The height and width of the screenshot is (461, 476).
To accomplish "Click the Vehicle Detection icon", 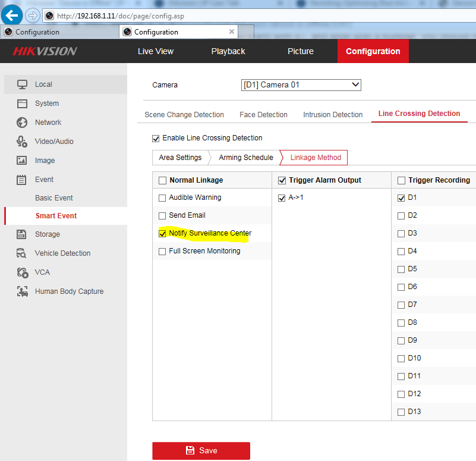I will click(22, 253).
